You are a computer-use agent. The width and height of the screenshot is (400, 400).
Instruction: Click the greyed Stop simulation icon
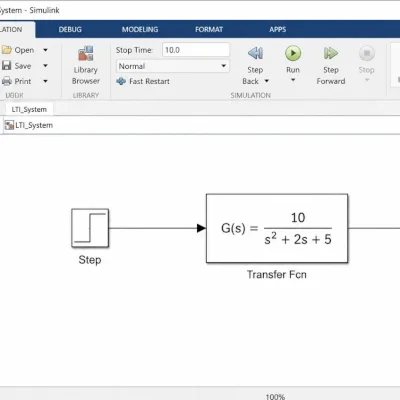point(367,53)
